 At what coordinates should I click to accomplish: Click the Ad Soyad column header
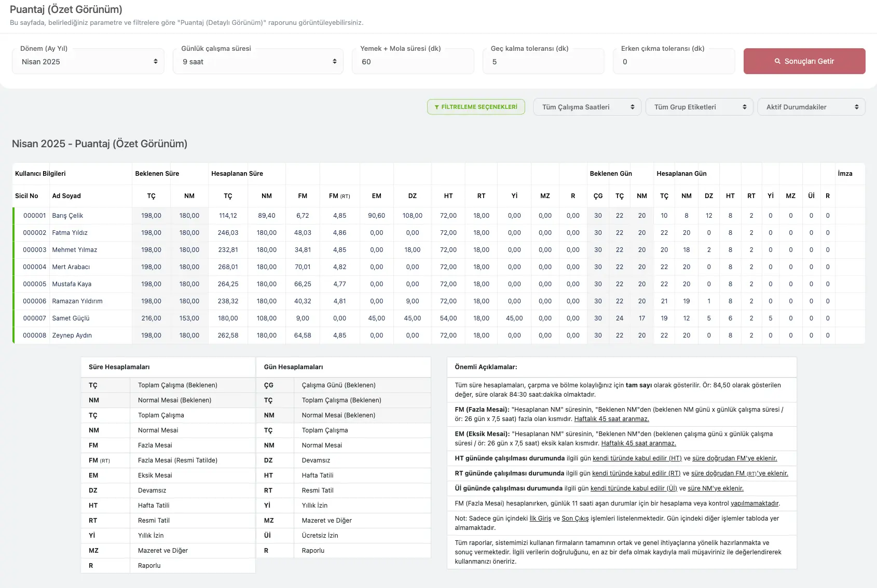[x=66, y=196]
